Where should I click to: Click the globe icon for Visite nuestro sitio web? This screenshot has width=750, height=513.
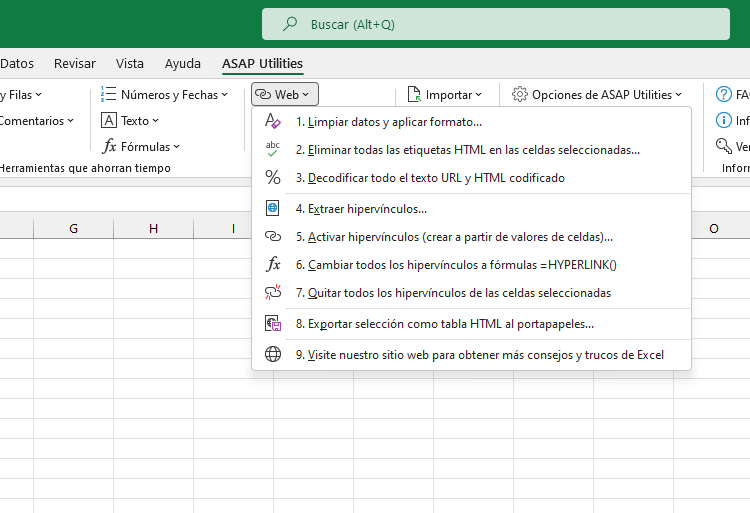coord(273,354)
